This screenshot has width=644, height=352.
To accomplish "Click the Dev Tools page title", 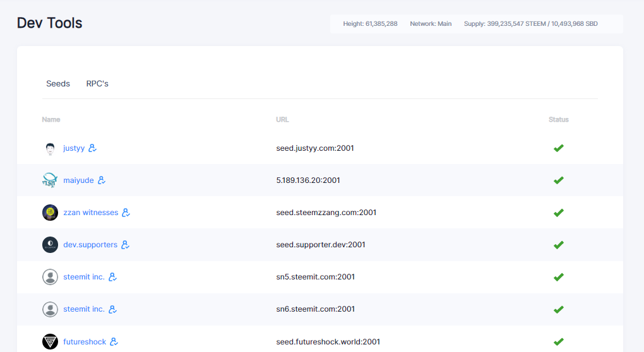I will coord(49,23).
